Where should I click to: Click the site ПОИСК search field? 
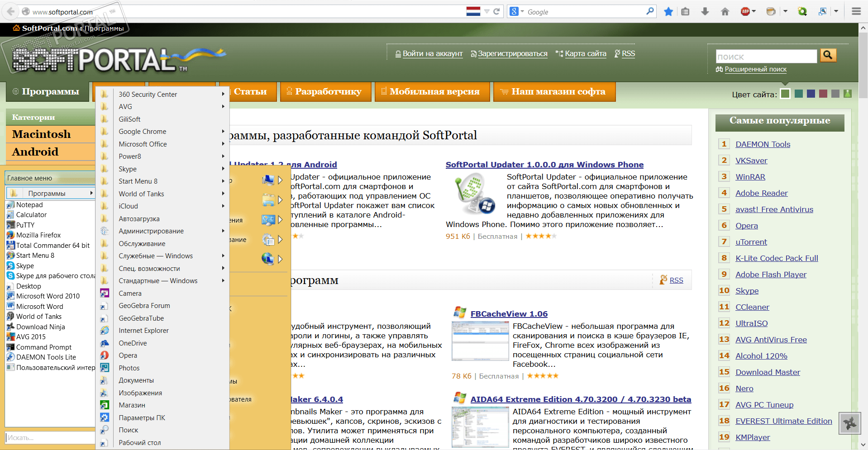766,57
